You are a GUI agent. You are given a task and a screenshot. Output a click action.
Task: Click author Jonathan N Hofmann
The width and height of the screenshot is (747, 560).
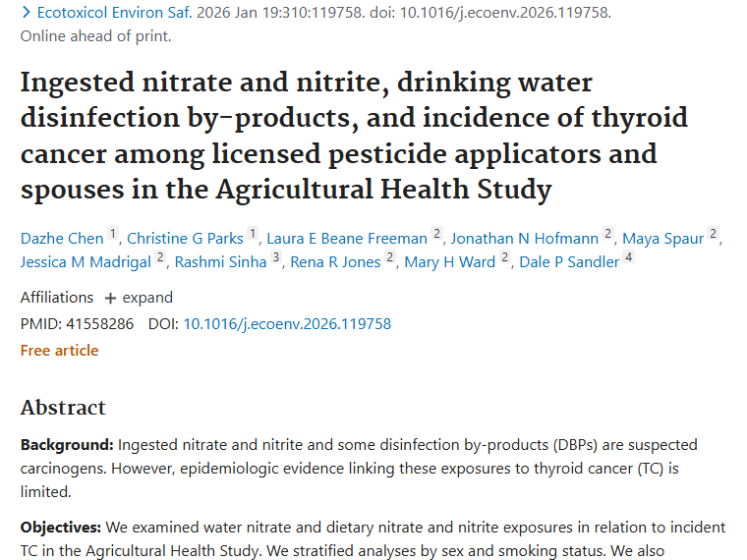click(x=527, y=238)
